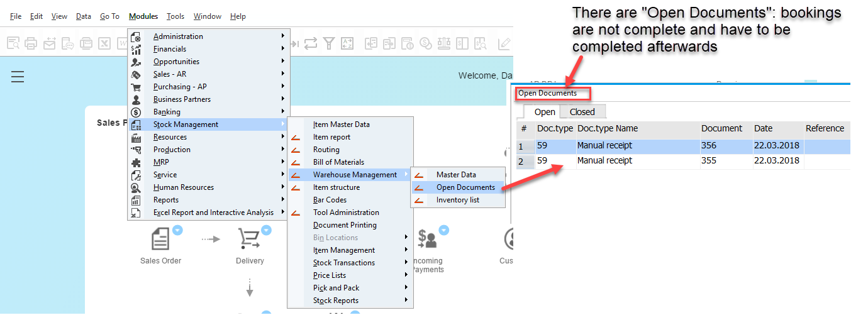Click the Form Settings pencil icon
This screenshot has width=868, height=320.
(504, 43)
